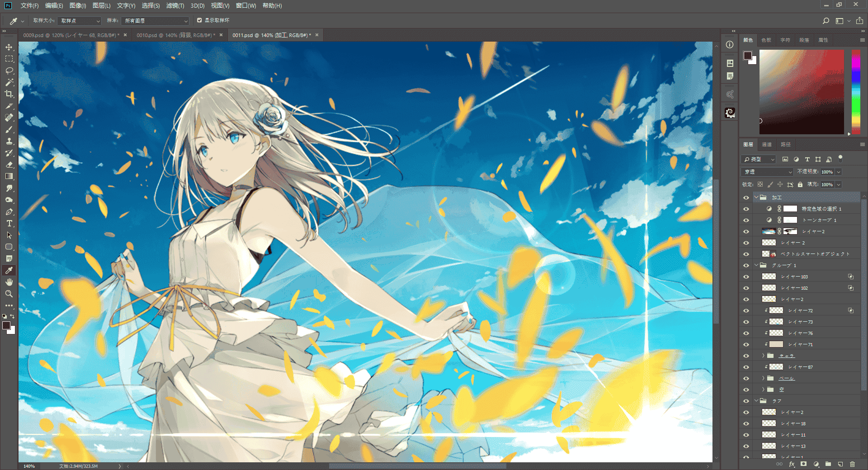Image resolution: width=868 pixels, height=470 pixels.
Task: Collapse the グループ 1 group
Action: tap(756, 265)
